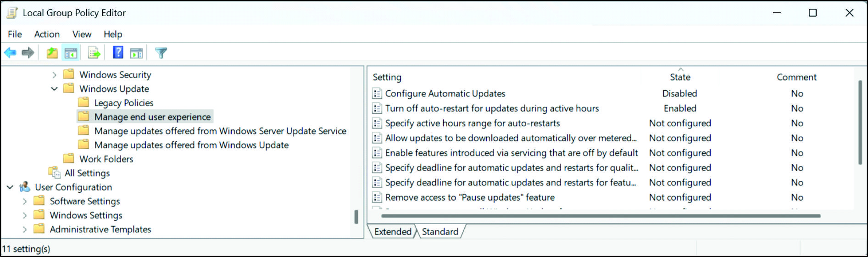Screen dimensions: 868x257
Task: Select Turn off auto-restart for updates during active hours
Action: pyautogui.click(x=492, y=108)
